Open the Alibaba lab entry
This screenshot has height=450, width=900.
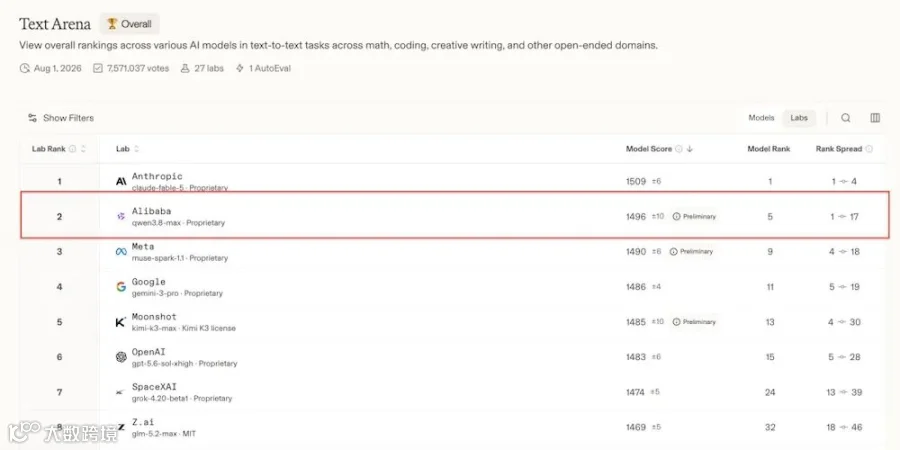152,211
